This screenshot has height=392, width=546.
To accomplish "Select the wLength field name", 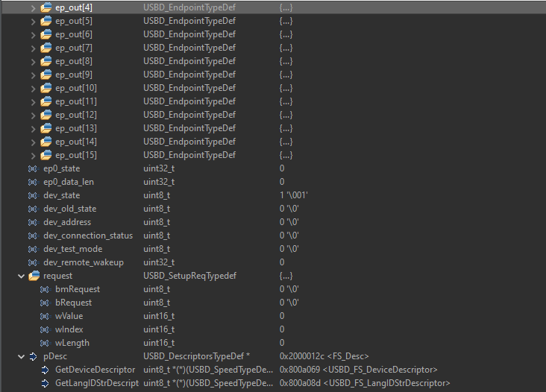I will (72, 343).
